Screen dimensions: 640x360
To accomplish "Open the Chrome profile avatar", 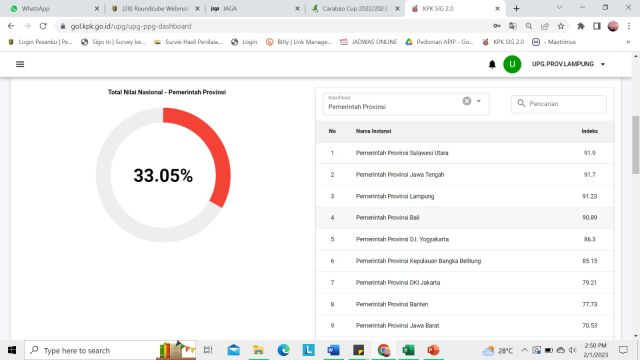I will tap(613, 26).
